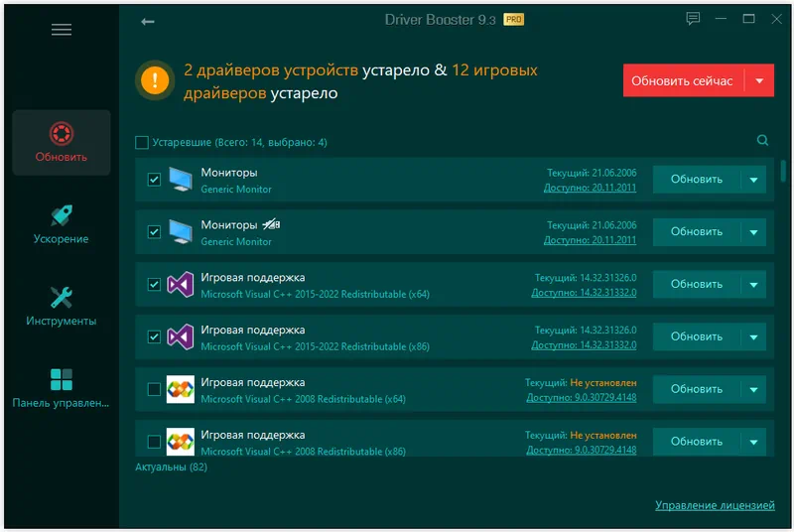Expand dropdown arrow for C++ 2008 (x64)
Viewport: 794px width, 532px height.
(753, 390)
